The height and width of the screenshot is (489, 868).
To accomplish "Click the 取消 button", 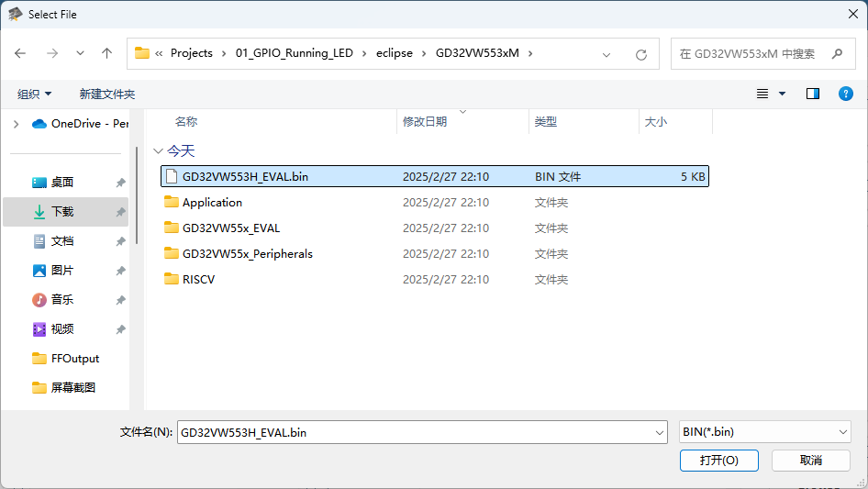I will coord(811,461).
